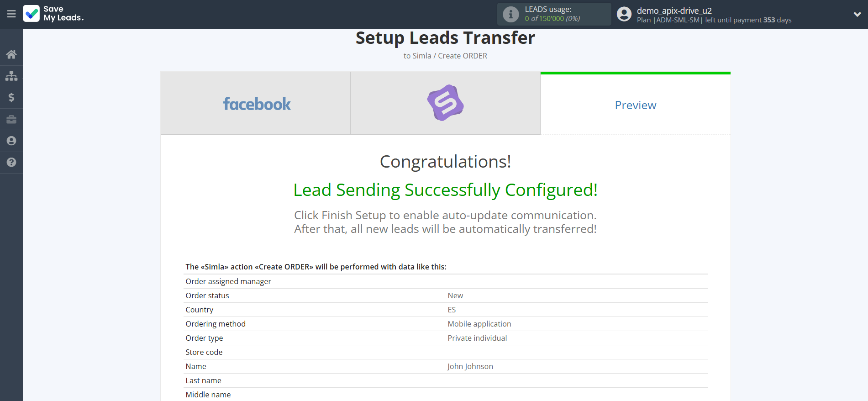Viewport: 868px width, 401px height.
Task: Switch to the Facebook source tab
Action: click(256, 104)
